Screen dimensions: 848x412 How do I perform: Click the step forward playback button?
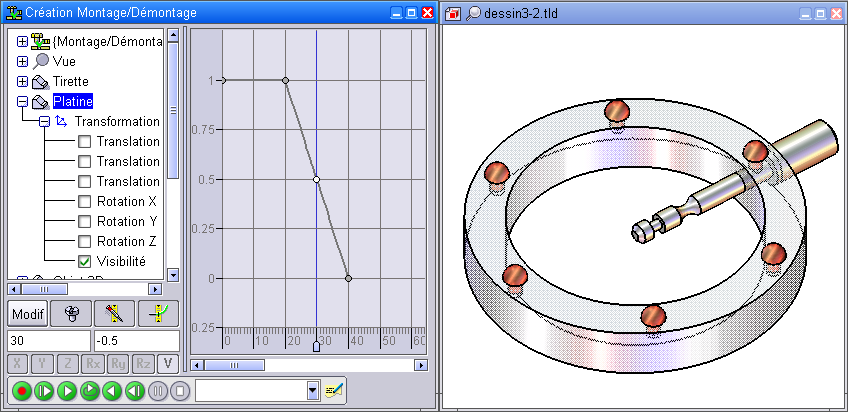(43, 391)
